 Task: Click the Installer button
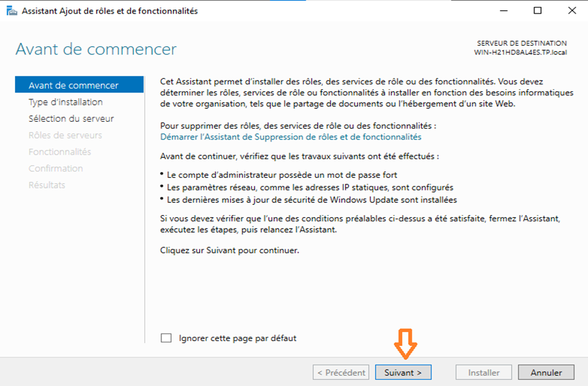click(484, 372)
